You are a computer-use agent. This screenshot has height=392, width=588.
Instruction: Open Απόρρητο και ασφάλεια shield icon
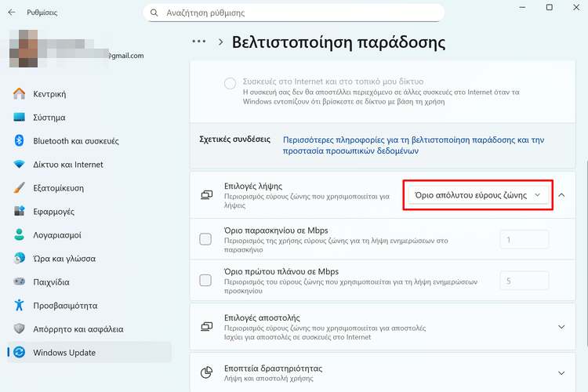click(20, 329)
